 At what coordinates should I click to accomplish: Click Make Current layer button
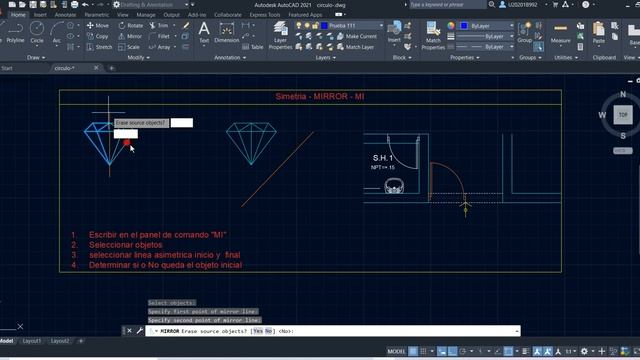click(x=356, y=36)
